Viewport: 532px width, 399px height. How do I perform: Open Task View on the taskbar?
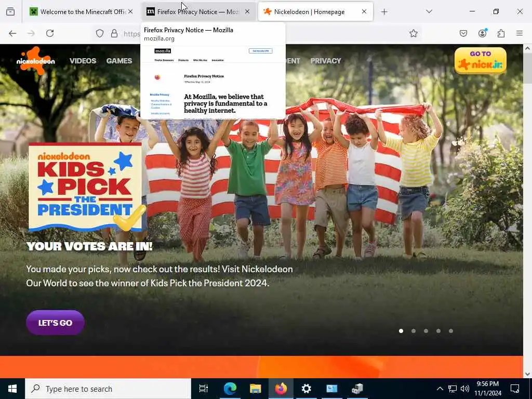tap(204, 389)
